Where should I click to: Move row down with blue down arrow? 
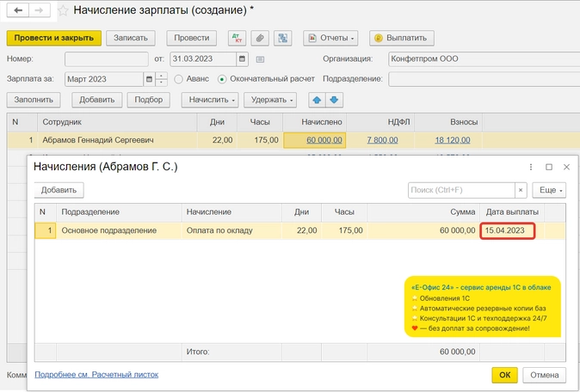pyautogui.click(x=334, y=100)
